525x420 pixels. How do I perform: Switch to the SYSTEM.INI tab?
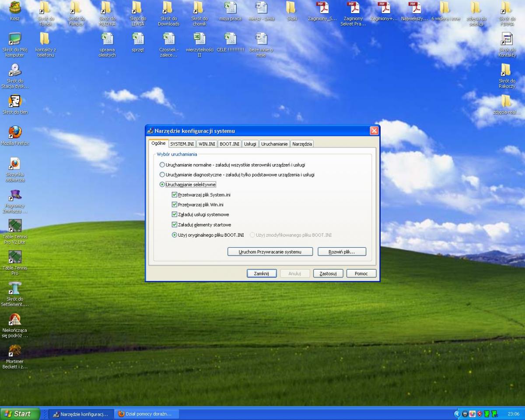coord(182,144)
